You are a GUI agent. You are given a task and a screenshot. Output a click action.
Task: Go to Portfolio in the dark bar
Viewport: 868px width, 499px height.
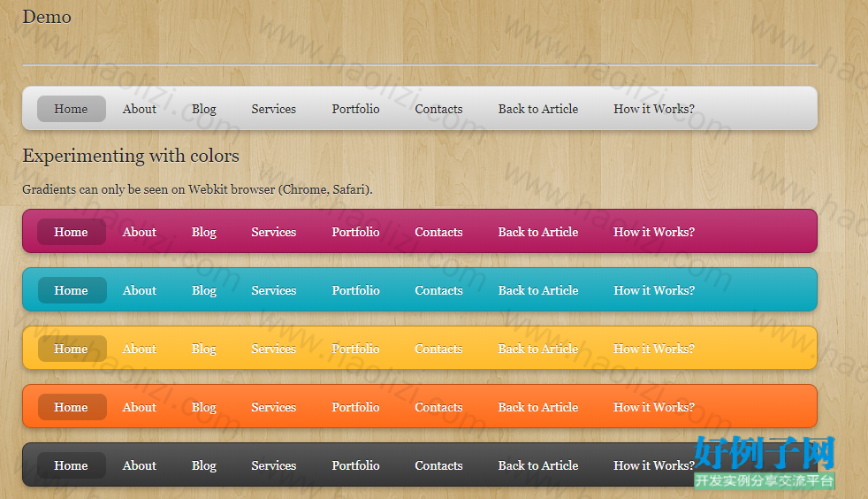[x=355, y=465]
